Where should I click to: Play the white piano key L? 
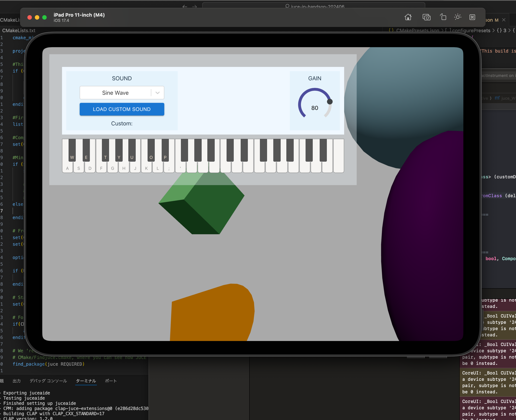(x=158, y=167)
